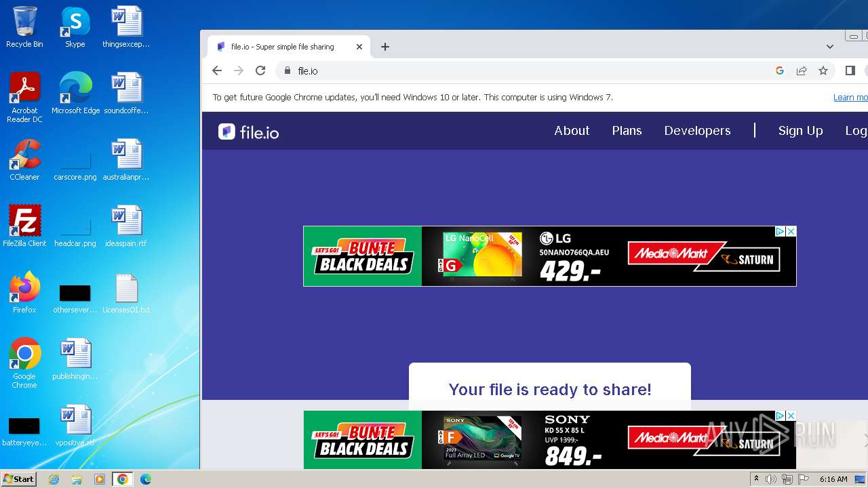Launch Microsoft Edge desktop shortcut
Viewport: 868px width, 488px height.
tap(75, 94)
